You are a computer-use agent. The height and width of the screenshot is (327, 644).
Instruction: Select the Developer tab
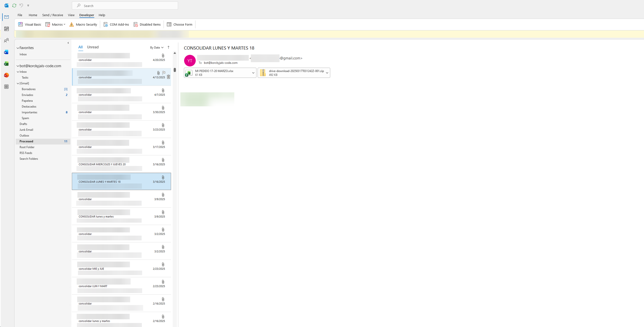86,15
